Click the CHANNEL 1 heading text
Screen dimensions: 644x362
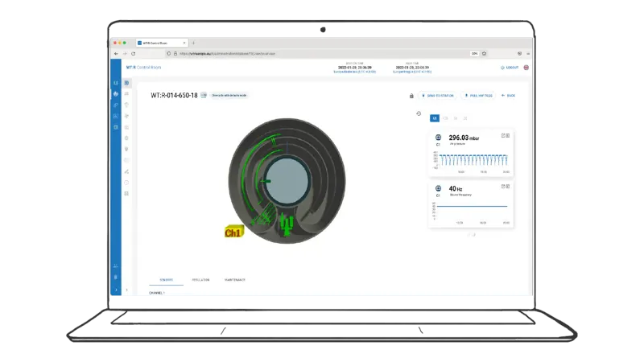point(156,293)
